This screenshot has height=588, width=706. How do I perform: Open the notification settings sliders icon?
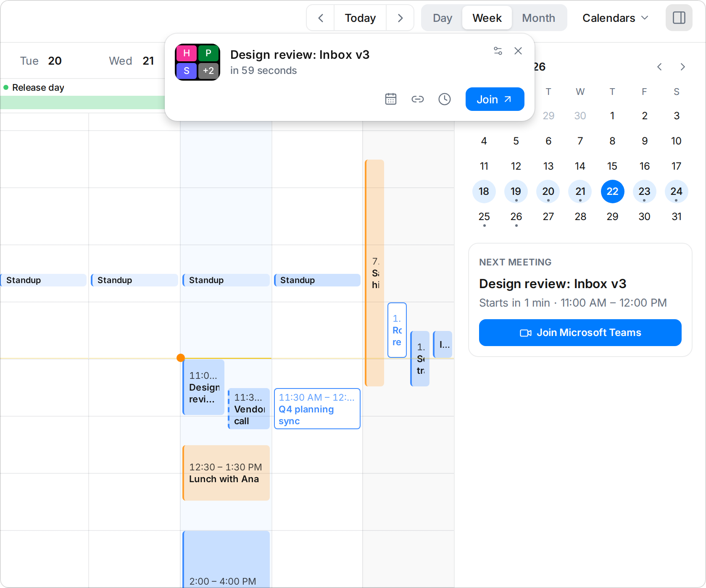(x=498, y=51)
